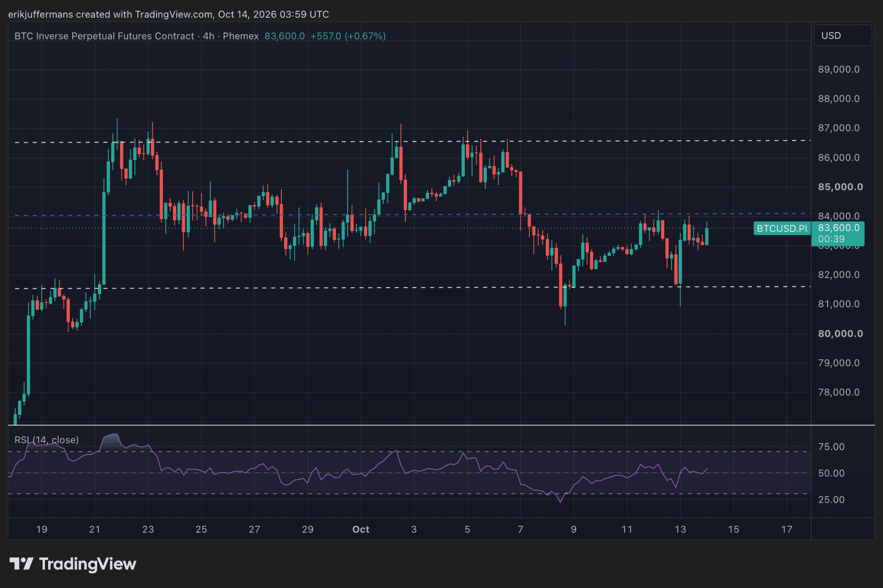Click date 25 on the time axis
The image size is (883, 588).
click(201, 529)
